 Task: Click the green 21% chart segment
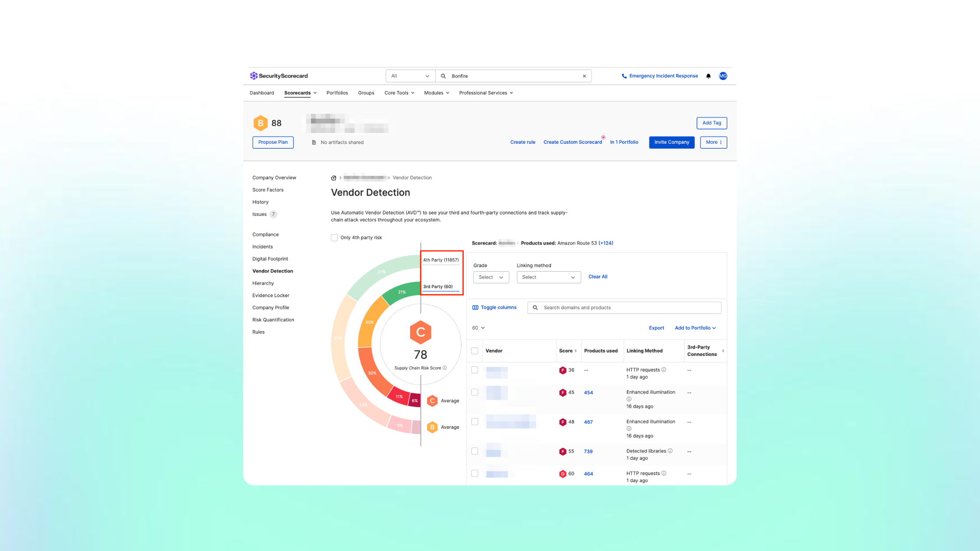coord(402,293)
